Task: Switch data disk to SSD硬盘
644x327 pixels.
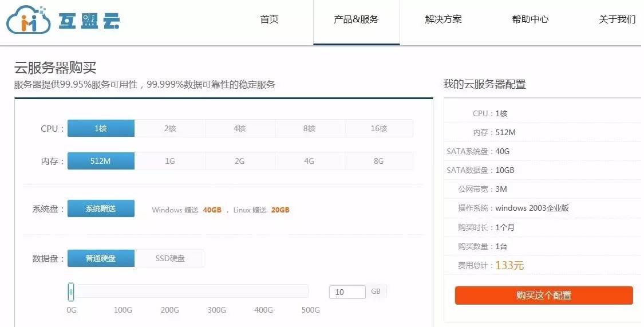Action: 170,258
